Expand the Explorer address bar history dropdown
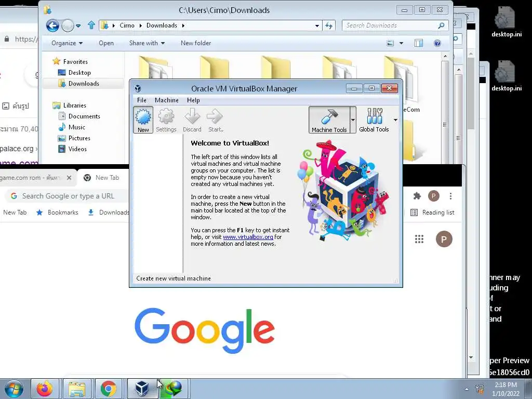The height and width of the screenshot is (399, 532). [317, 25]
